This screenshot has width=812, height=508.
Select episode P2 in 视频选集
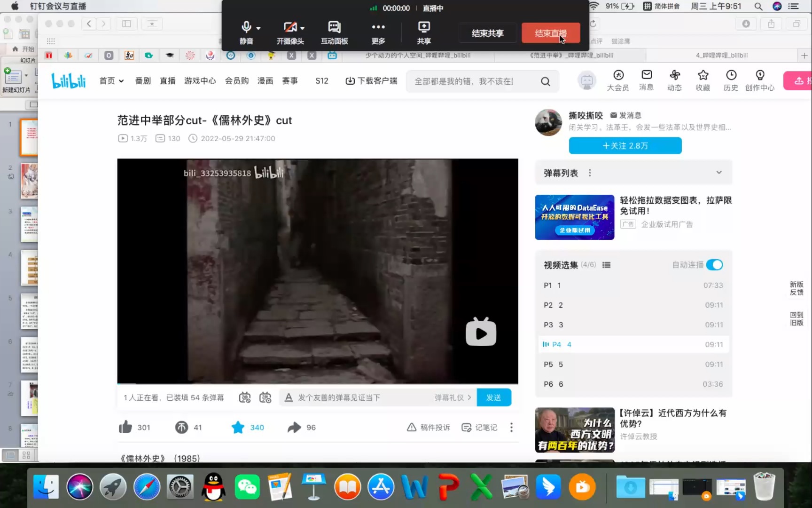point(633,305)
